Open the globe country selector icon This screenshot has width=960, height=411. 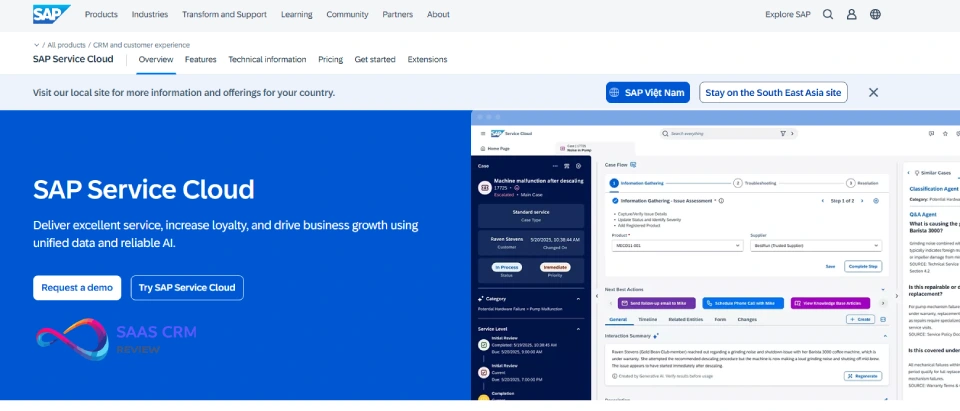pyautogui.click(x=876, y=15)
